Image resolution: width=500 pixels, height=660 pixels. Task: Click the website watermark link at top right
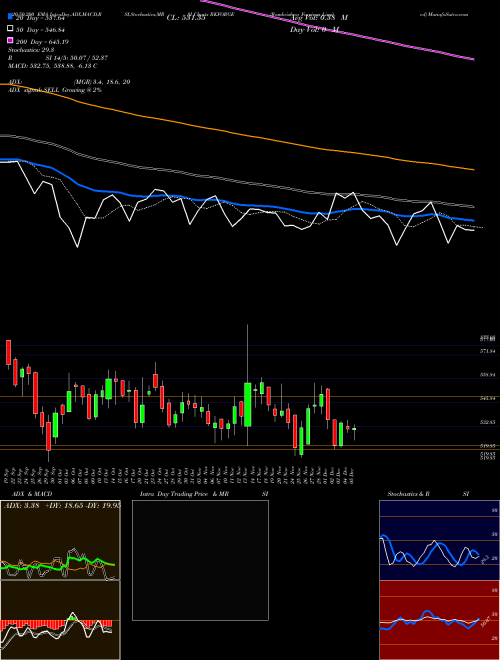444,14
